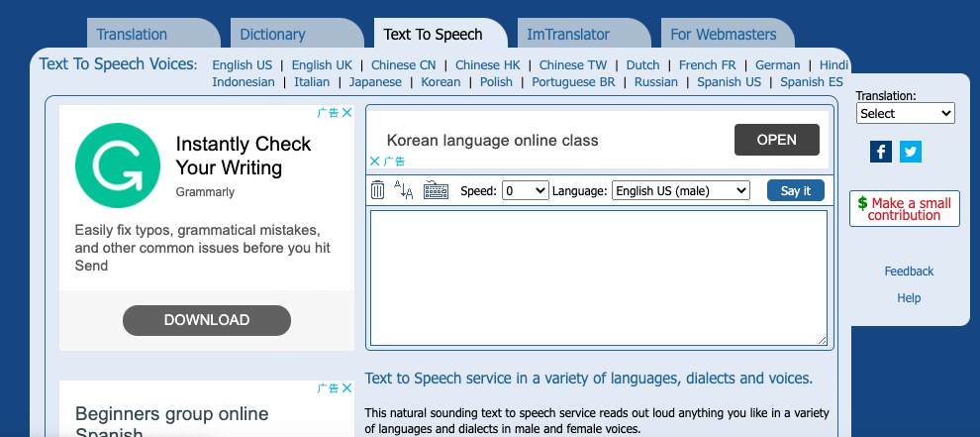
Task: Close the Beginners group Spanish ad X
Action: [346, 388]
